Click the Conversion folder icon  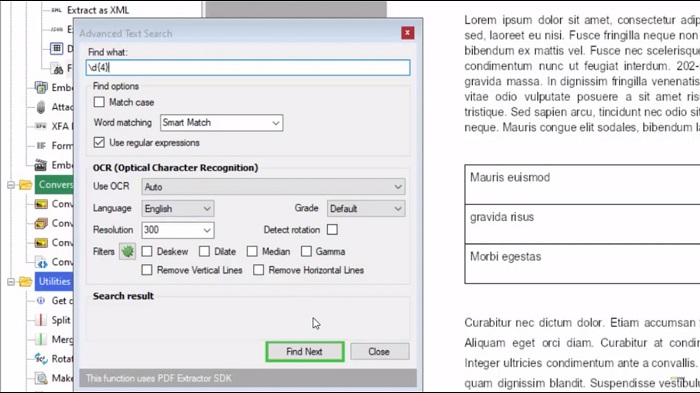click(x=25, y=184)
